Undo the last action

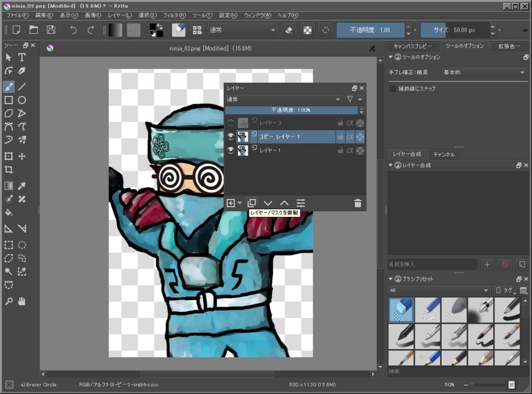(73, 30)
